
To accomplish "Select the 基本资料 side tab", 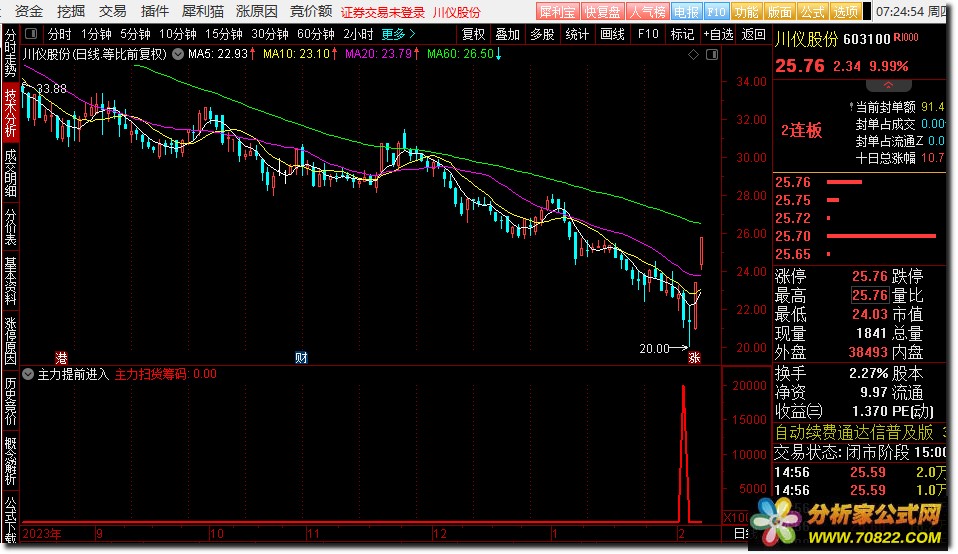I will [x=10, y=280].
